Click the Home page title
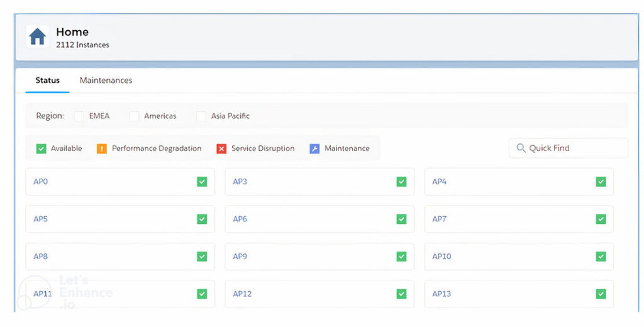 tap(72, 32)
